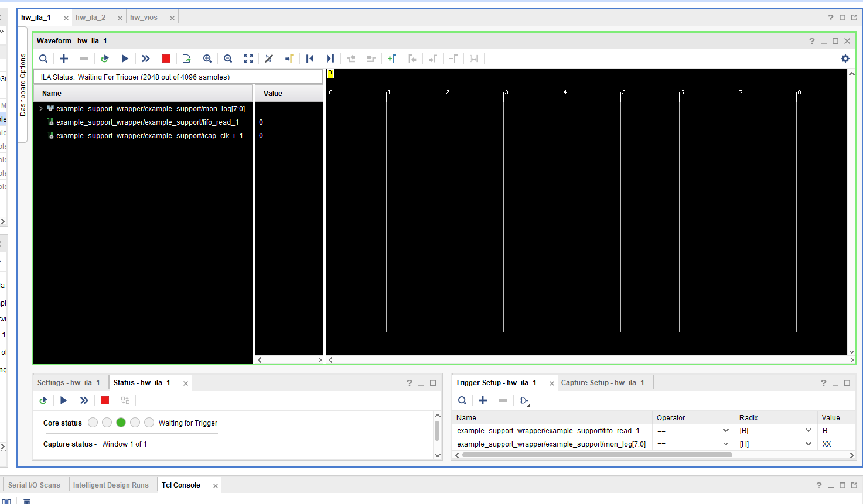Go to the first waveform sample icon
The height and width of the screenshot is (504, 863).
click(310, 59)
